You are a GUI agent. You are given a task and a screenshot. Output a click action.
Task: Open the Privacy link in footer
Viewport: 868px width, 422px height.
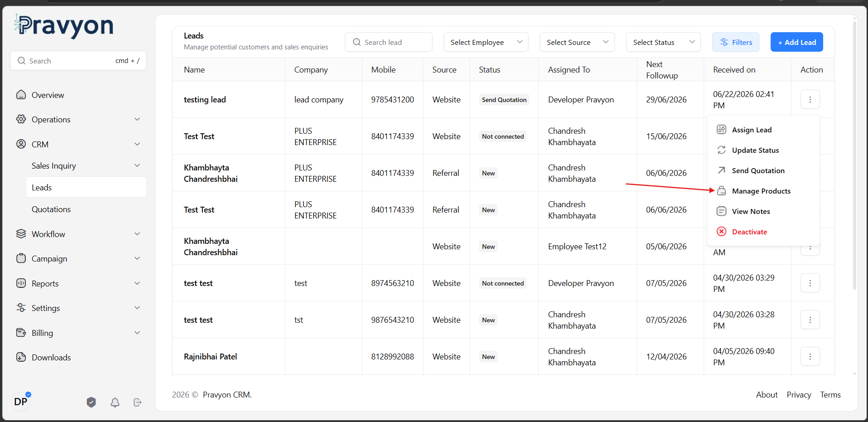[799, 395]
